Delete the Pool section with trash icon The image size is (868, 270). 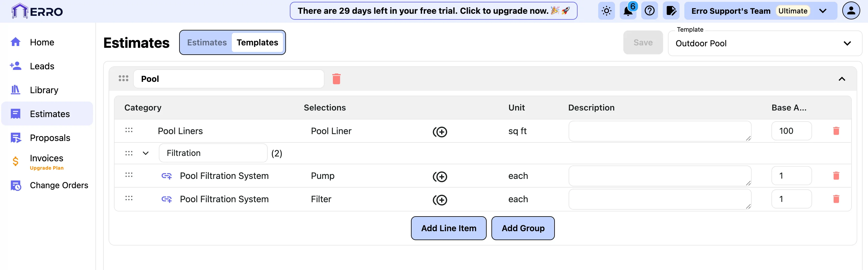click(336, 79)
